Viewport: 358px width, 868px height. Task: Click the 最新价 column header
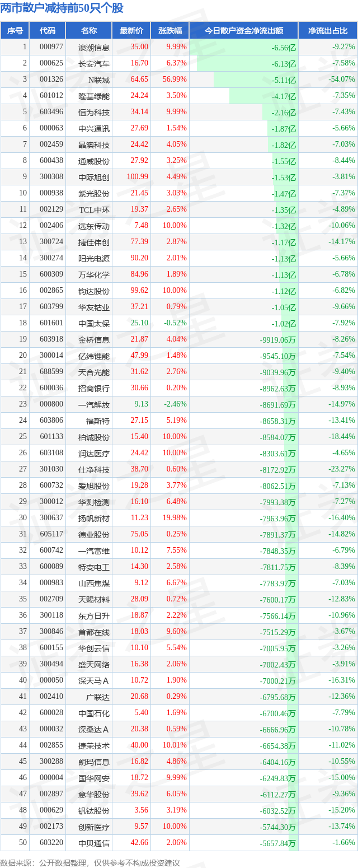click(x=131, y=31)
